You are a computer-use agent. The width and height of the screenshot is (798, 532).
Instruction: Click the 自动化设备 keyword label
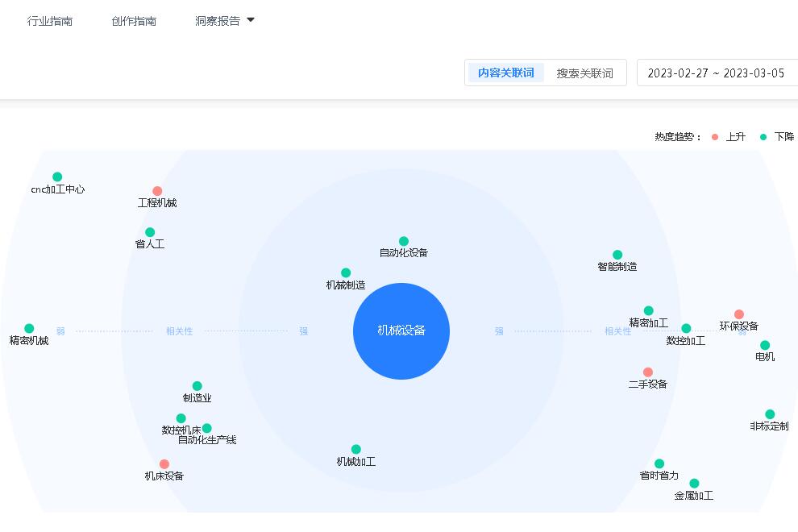pos(404,253)
